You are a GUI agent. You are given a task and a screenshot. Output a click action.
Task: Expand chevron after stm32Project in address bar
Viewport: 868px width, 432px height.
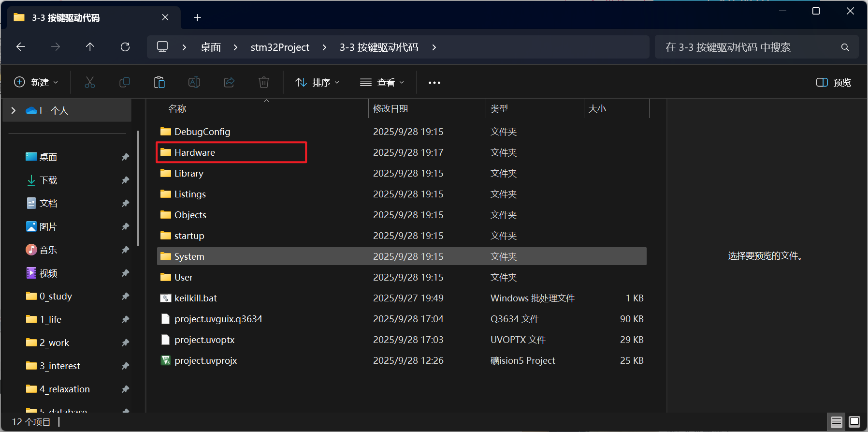[324, 47]
